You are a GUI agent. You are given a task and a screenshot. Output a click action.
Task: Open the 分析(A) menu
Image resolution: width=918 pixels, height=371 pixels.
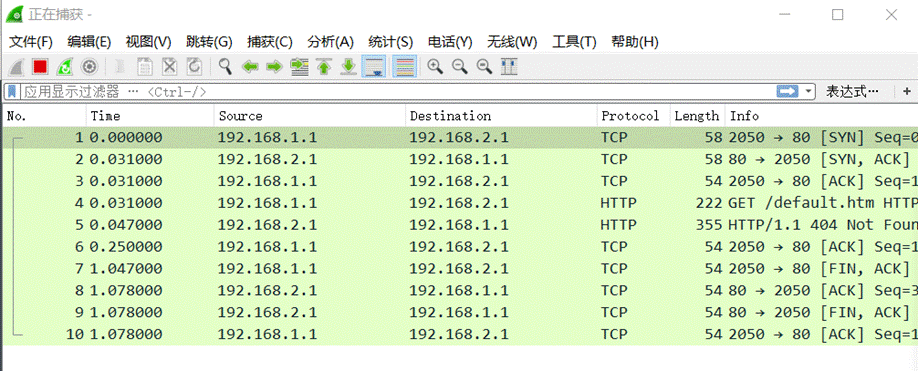[330, 42]
